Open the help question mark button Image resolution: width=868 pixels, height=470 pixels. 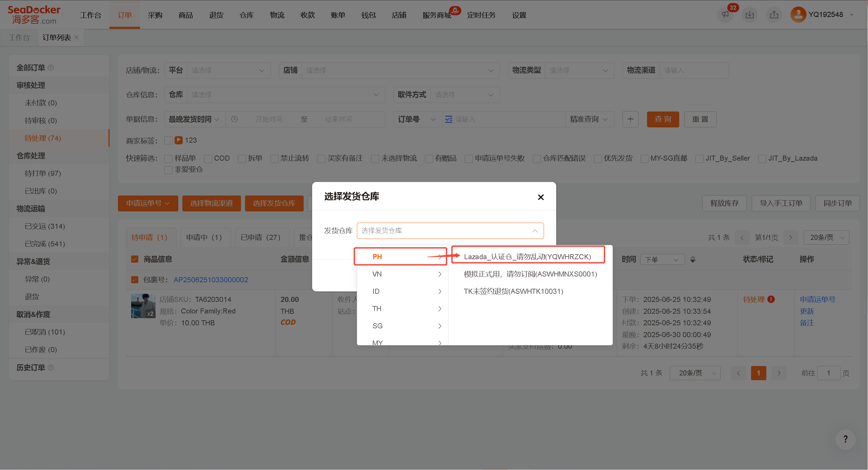coord(845,439)
